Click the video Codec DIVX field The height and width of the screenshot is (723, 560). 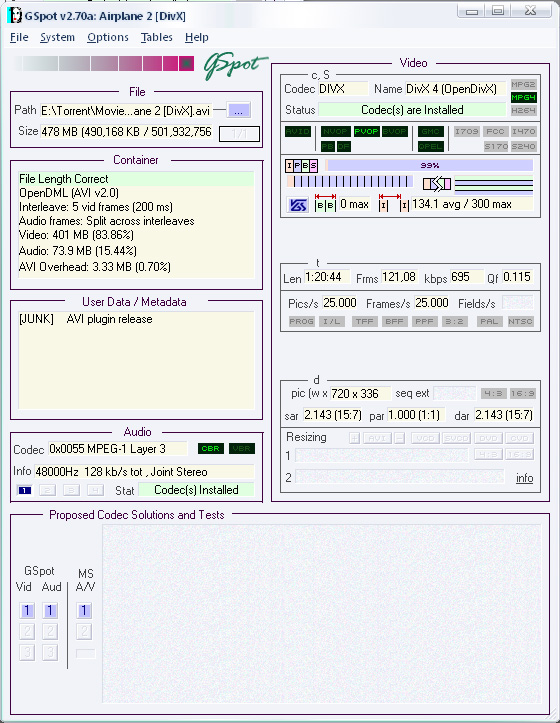click(x=343, y=89)
